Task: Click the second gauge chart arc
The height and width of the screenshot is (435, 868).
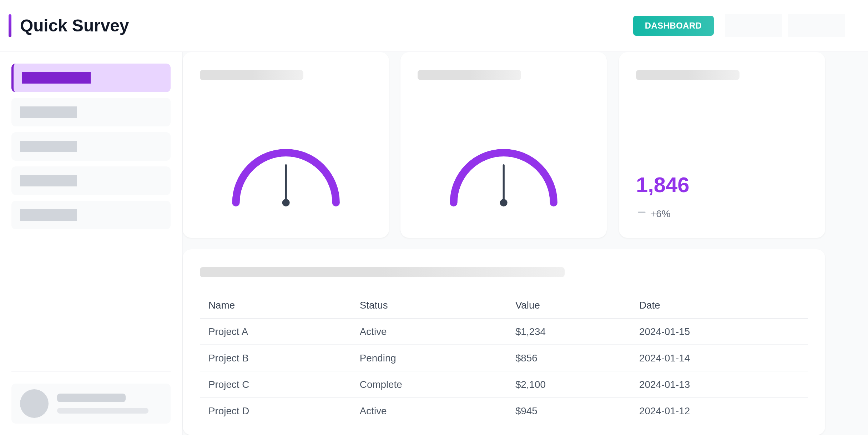Action: 504,153
